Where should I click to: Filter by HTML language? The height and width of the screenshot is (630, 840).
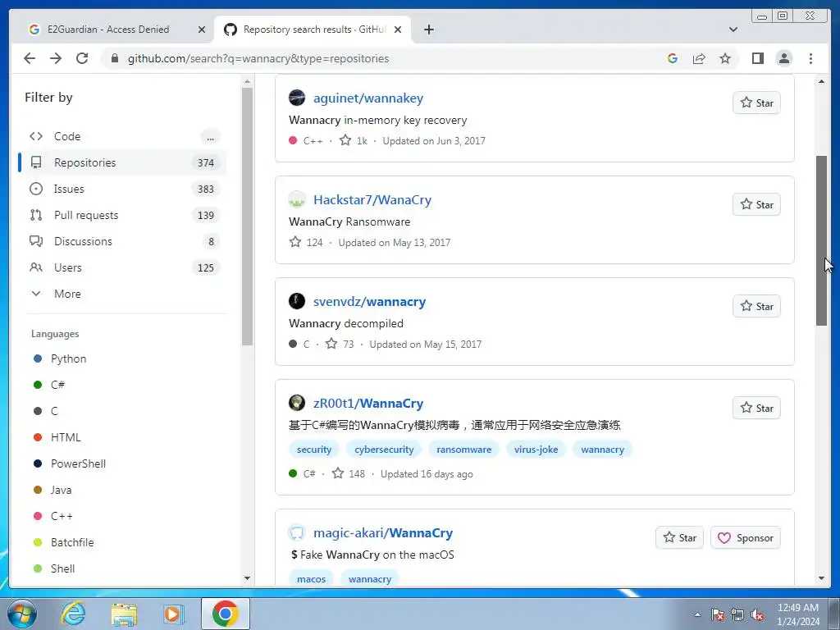66,437
